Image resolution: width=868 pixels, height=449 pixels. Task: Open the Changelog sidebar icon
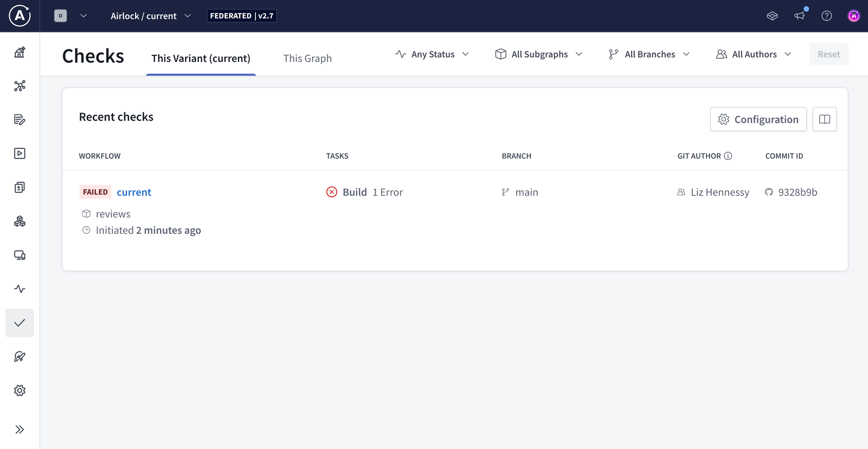coord(19,187)
